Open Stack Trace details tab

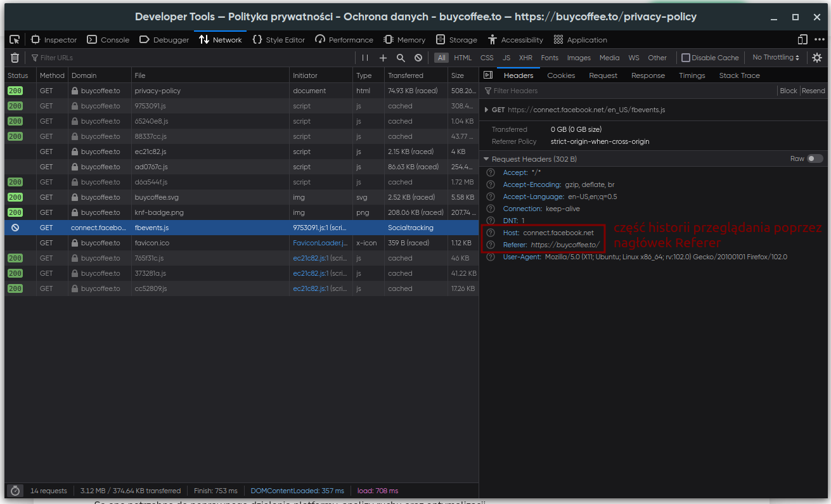tap(739, 75)
